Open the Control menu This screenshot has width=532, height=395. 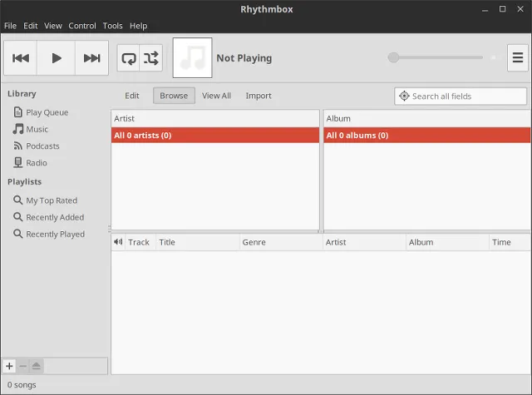[x=82, y=26]
